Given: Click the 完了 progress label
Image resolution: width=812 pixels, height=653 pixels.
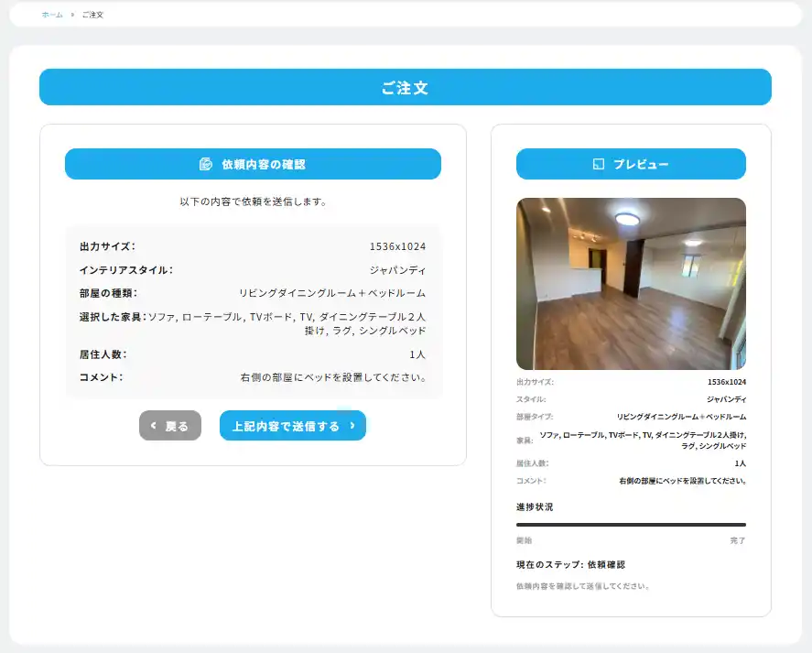Looking at the screenshot, I should tap(738, 540).
